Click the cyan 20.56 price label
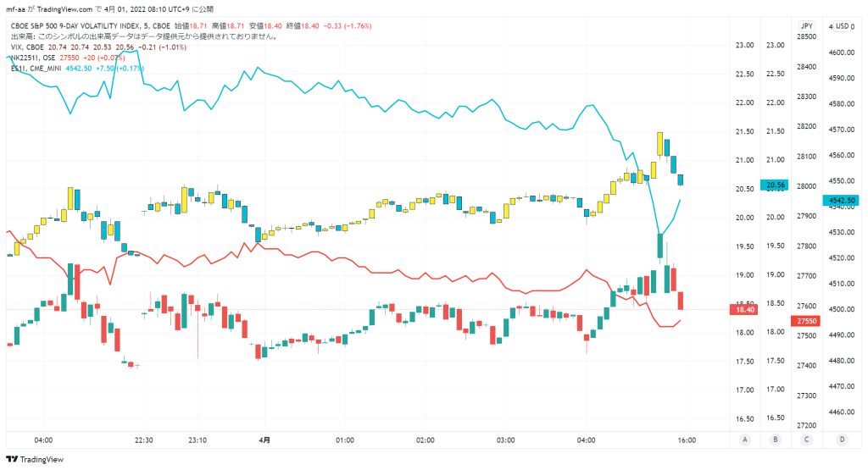Viewport: 868px width, 470px height. 775,185
